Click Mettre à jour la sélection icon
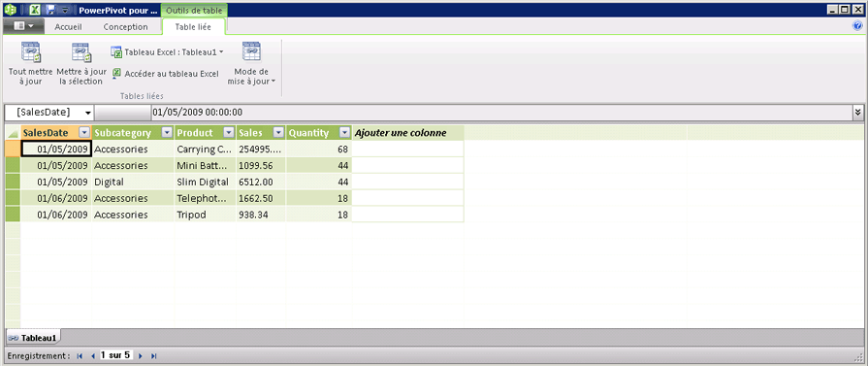This screenshot has width=868, height=366. (81, 51)
